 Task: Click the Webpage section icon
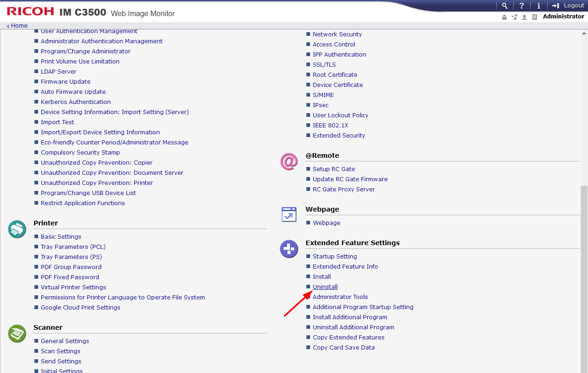pos(289,214)
